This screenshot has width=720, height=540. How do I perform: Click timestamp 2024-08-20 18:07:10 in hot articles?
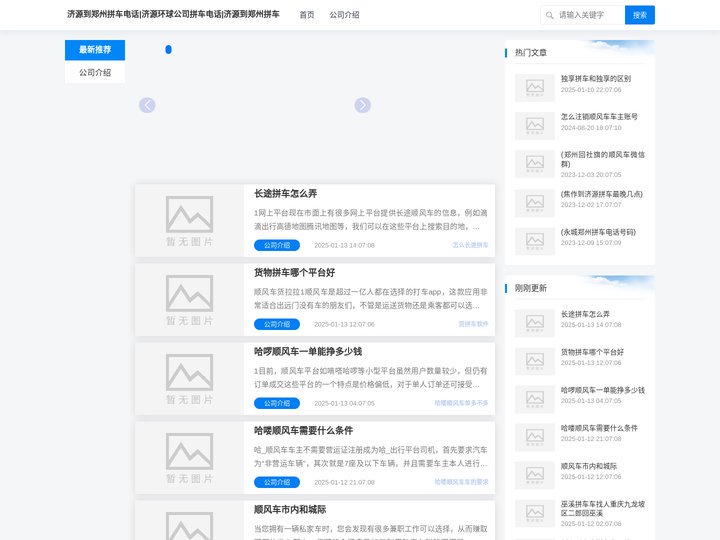(591, 128)
